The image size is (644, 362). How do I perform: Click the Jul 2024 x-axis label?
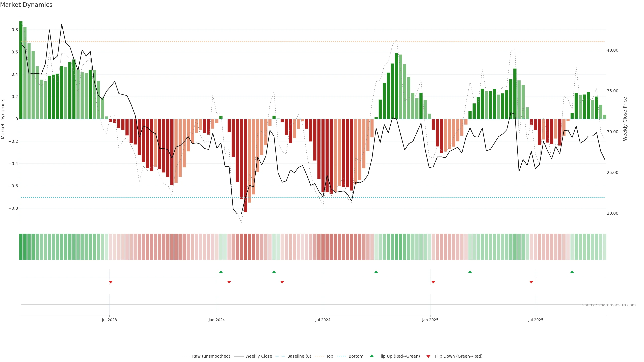(x=323, y=320)
